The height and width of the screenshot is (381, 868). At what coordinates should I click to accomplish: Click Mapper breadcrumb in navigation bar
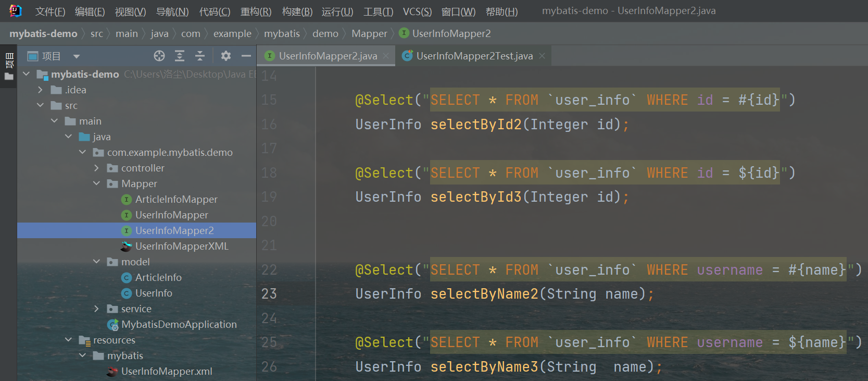coord(369,33)
